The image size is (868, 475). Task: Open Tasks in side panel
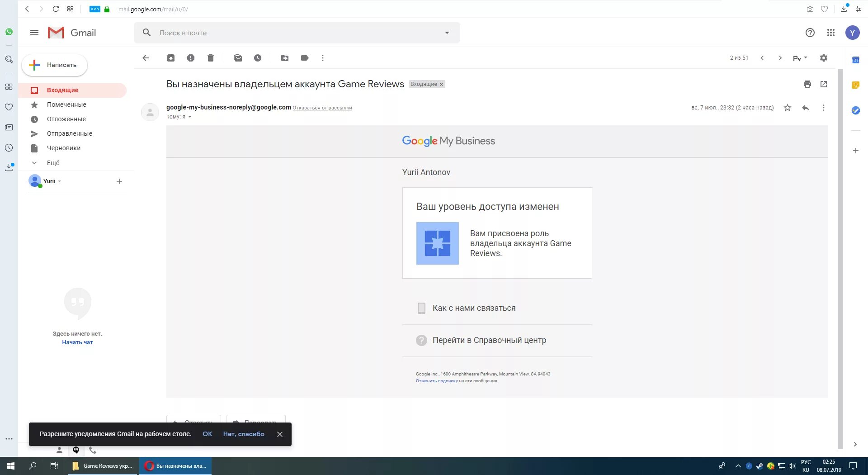(856, 110)
